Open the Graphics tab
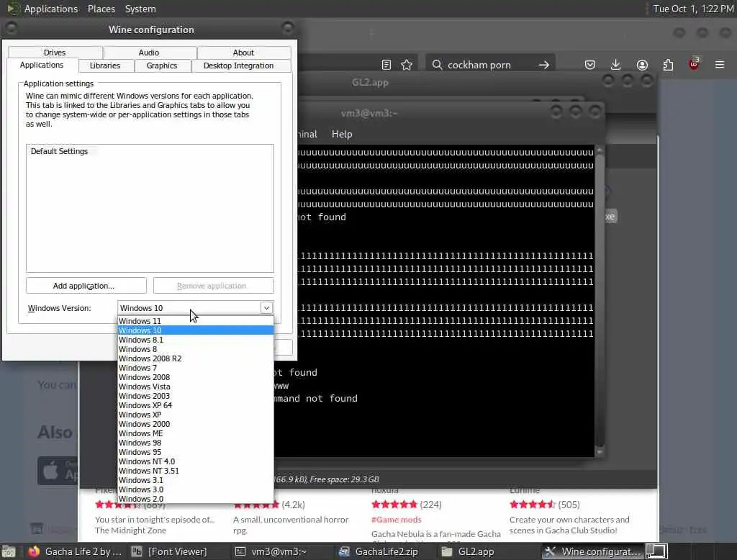 click(x=162, y=66)
